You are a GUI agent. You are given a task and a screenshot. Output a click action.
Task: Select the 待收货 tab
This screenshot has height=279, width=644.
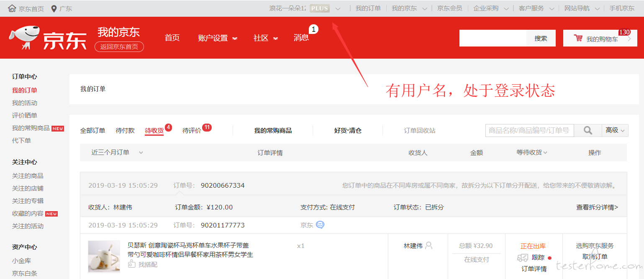[154, 131]
